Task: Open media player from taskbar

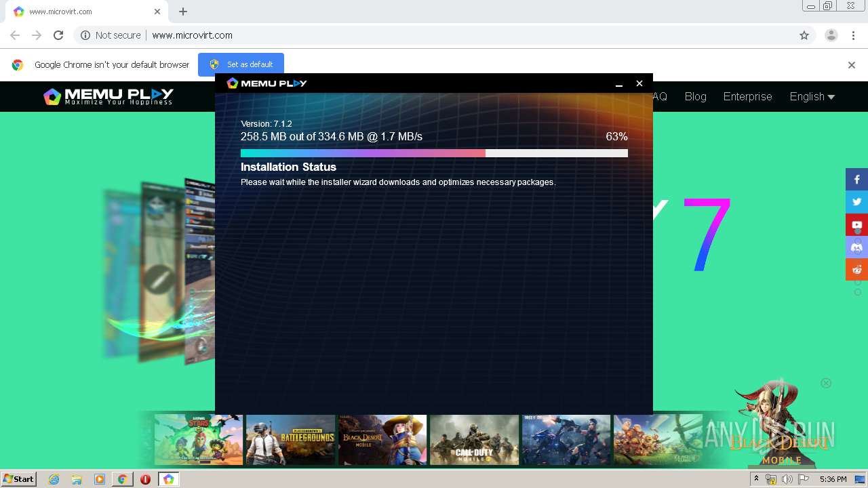Action: click(100, 479)
